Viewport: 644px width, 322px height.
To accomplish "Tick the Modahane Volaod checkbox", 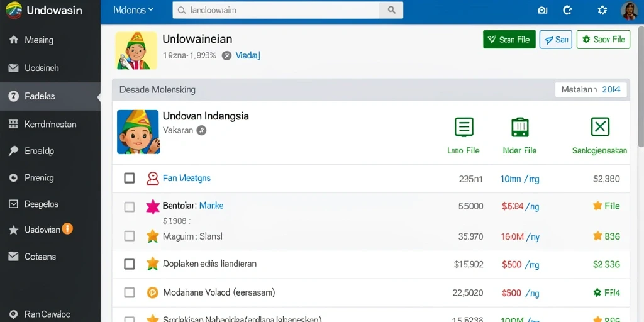I will click(x=130, y=293).
